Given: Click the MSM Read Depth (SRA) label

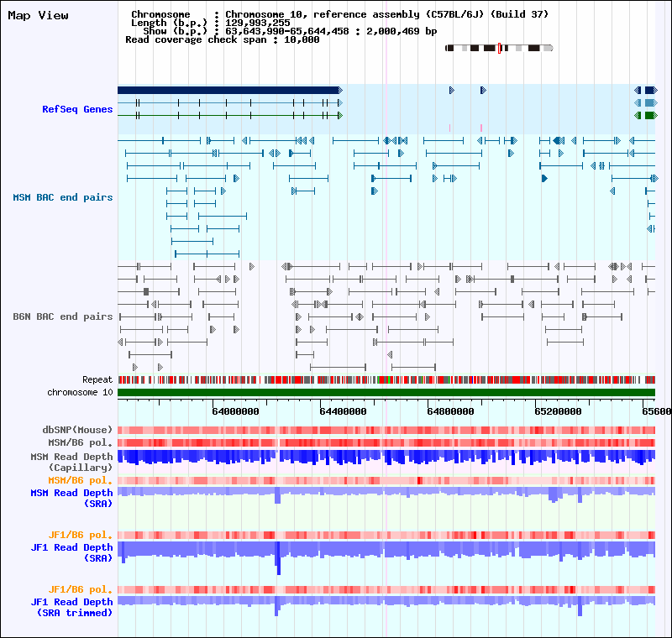Looking at the screenshot, I should (71, 498).
